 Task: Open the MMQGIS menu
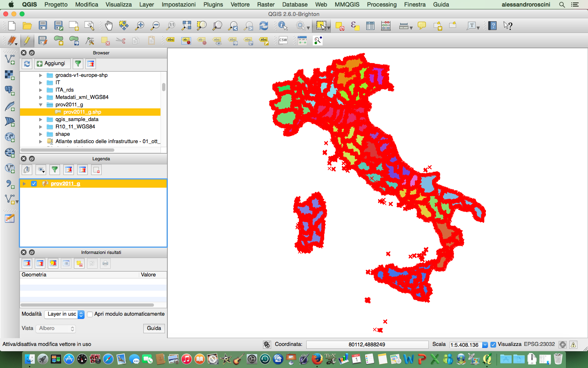[347, 4]
